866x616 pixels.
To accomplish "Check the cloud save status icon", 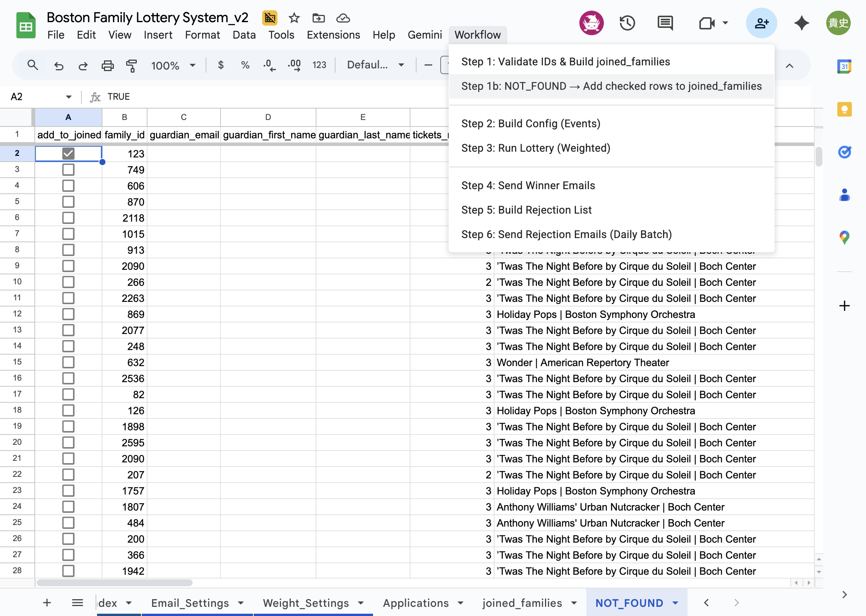I will coord(343,18).
